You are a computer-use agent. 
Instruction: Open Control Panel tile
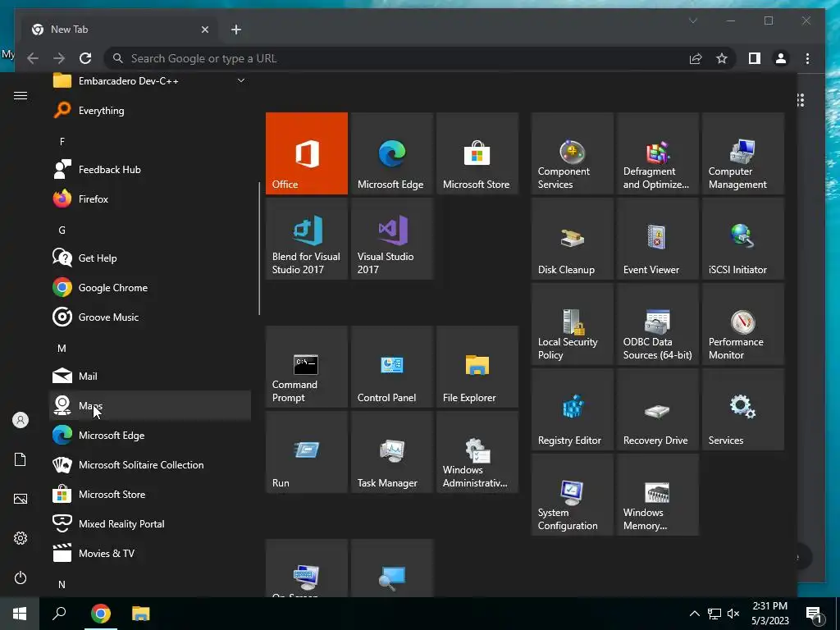[x=391, y=367]
